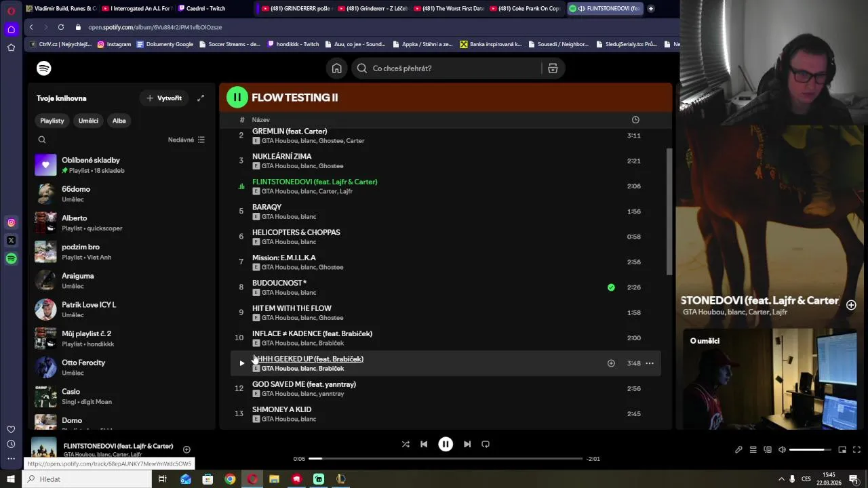The width and height of the screenshot is (868, 488).
Task: Add the now playing song using the plus in the bottom bar
Action: point(186,449)
